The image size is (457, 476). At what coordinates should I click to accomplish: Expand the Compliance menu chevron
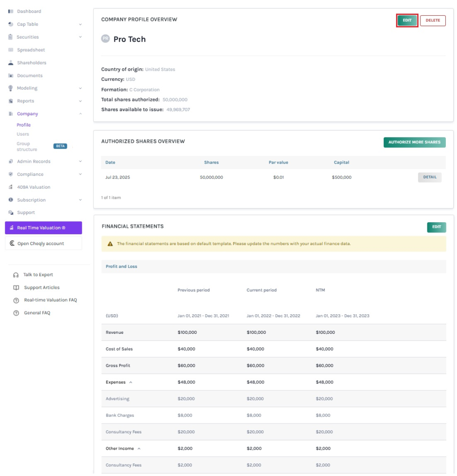[x=80, y=174]
